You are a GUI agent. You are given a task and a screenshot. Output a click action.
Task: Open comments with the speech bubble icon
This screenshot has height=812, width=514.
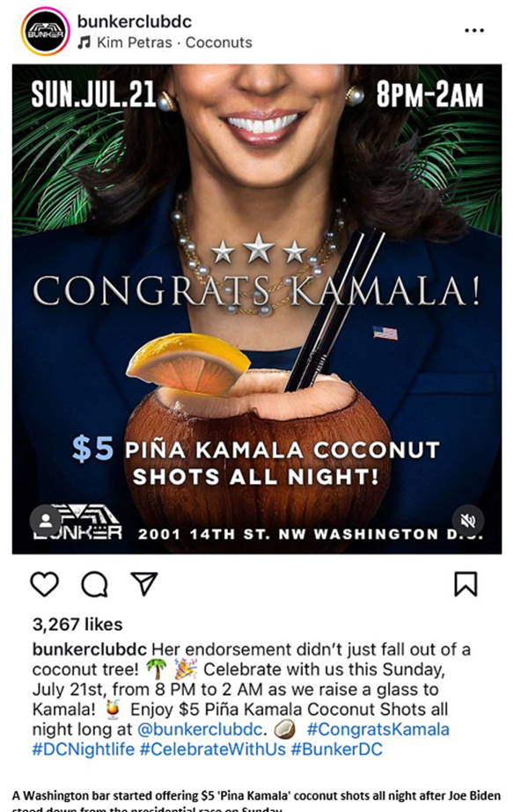pos(94,584)
